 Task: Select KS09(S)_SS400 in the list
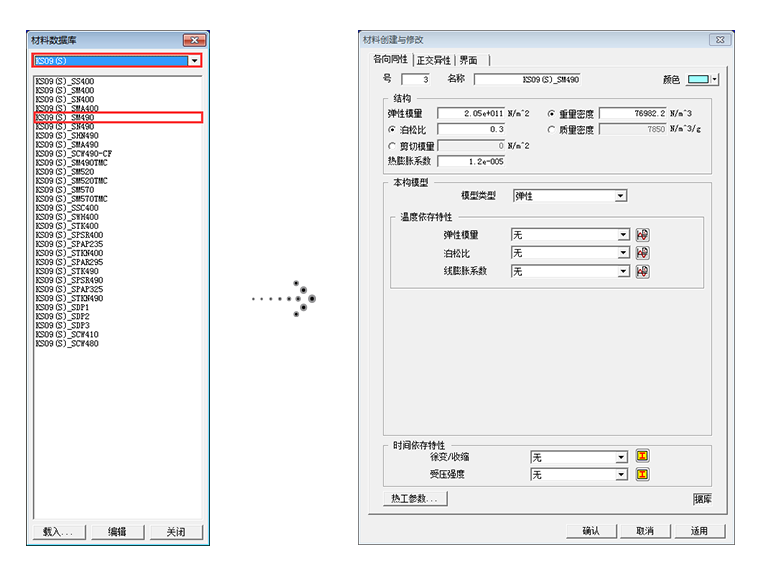[x=64, y=81]
